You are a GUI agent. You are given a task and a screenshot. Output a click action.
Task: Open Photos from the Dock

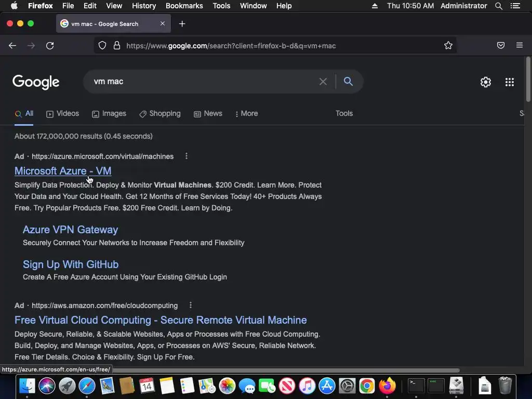click(x=227, y=386)
